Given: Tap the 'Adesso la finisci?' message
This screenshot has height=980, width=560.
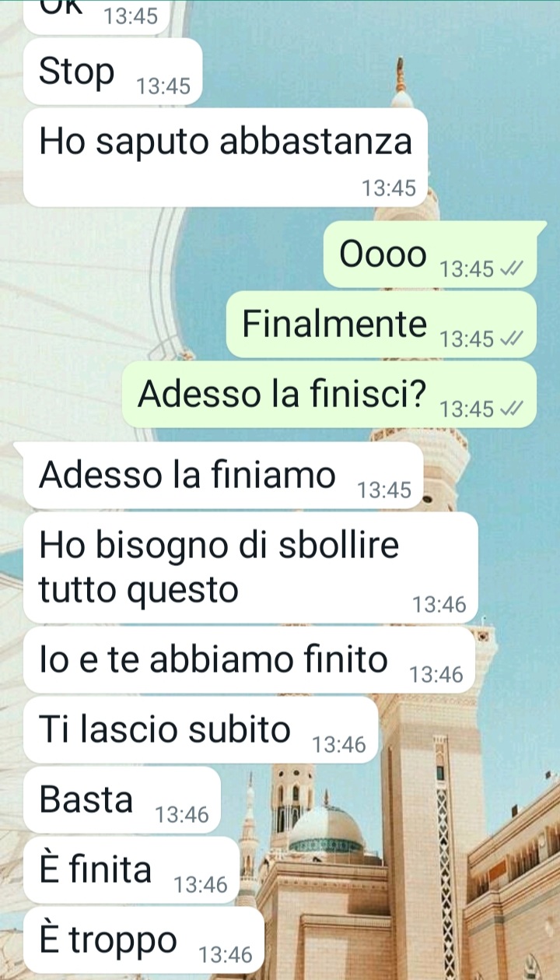Looking at the screenshot, I should point(329,394).
